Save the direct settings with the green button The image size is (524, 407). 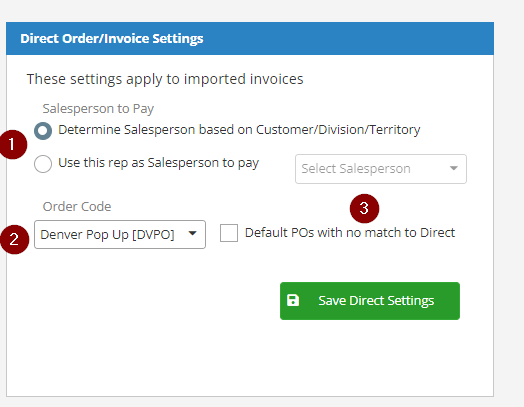[x=370, y=301]
